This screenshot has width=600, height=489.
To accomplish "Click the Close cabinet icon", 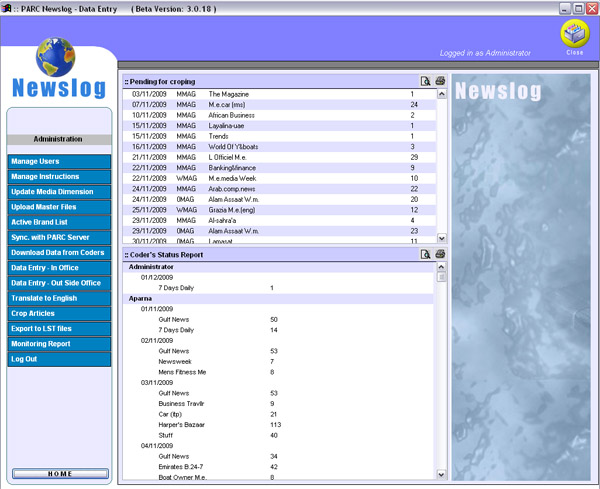I will click(x=575, y=34).
